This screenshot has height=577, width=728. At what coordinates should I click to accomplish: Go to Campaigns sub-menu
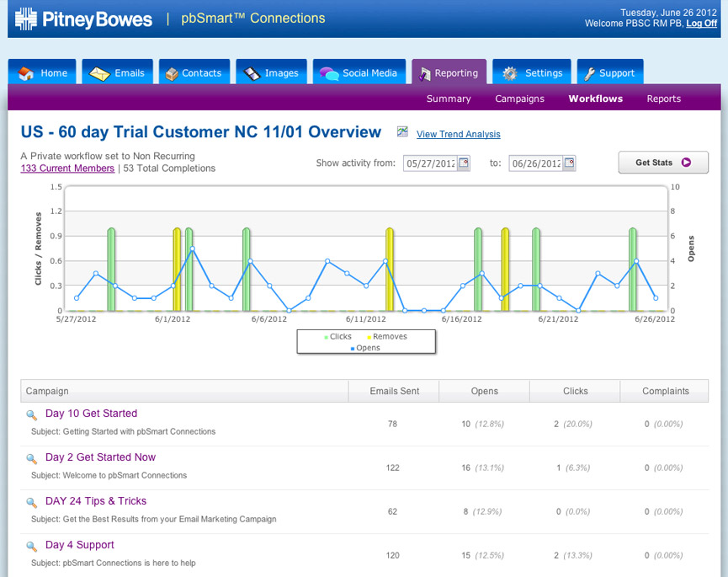[x=519, y=99]
